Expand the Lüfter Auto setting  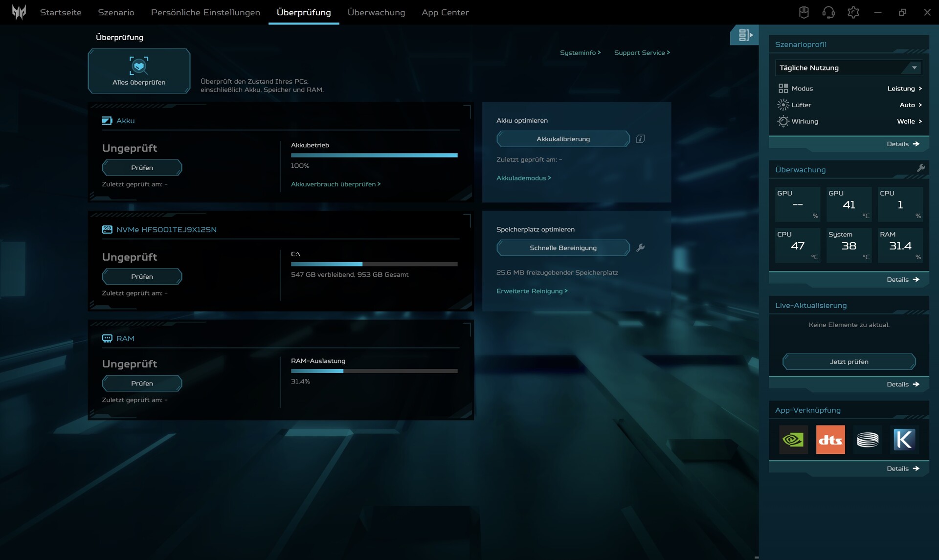[910, 105]
